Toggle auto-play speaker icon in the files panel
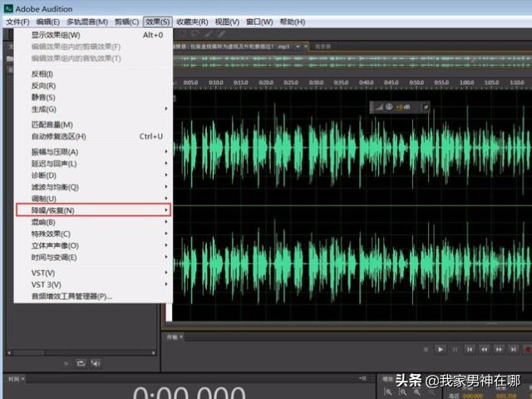The image size is (532, 399). (96, 363)
